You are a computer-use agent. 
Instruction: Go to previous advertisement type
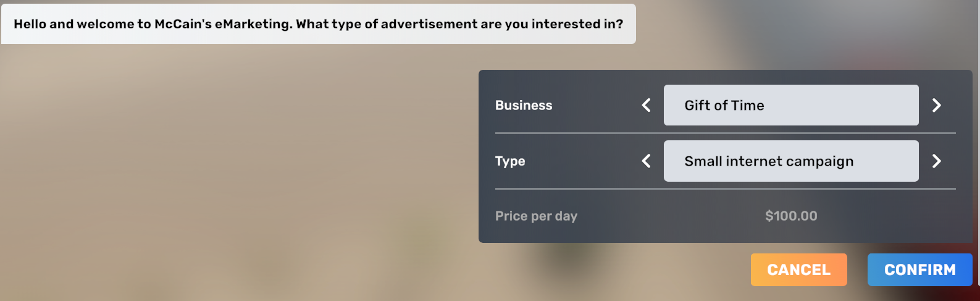[x=647, y=161]
